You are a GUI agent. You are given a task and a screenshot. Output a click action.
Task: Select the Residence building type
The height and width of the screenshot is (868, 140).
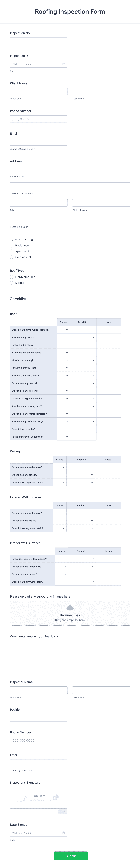(x=11, y=245)
